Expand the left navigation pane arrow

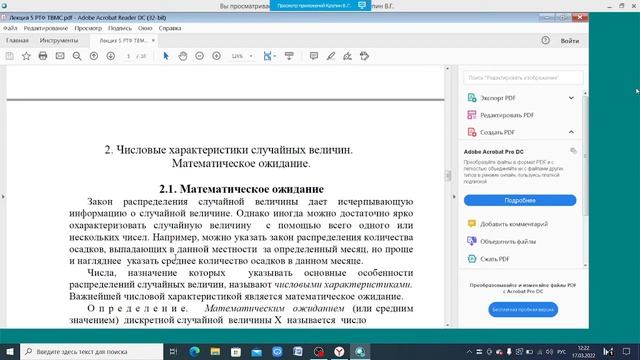click(3, 197)
